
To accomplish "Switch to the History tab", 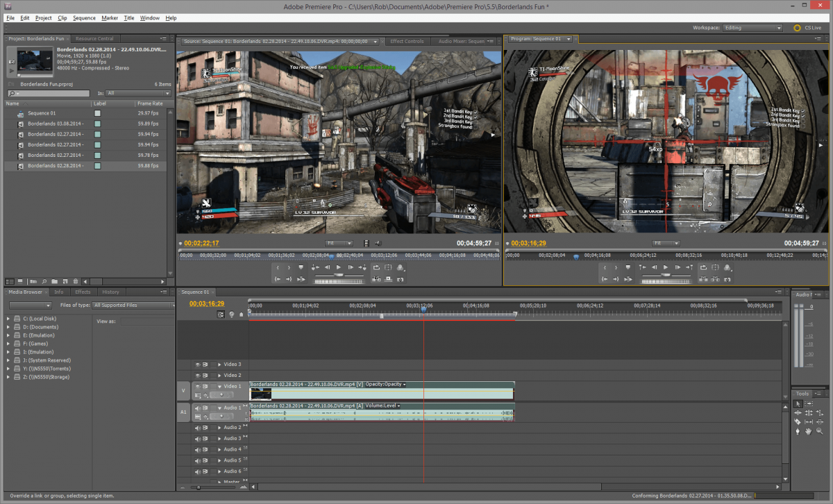I will tap(110, 292).
